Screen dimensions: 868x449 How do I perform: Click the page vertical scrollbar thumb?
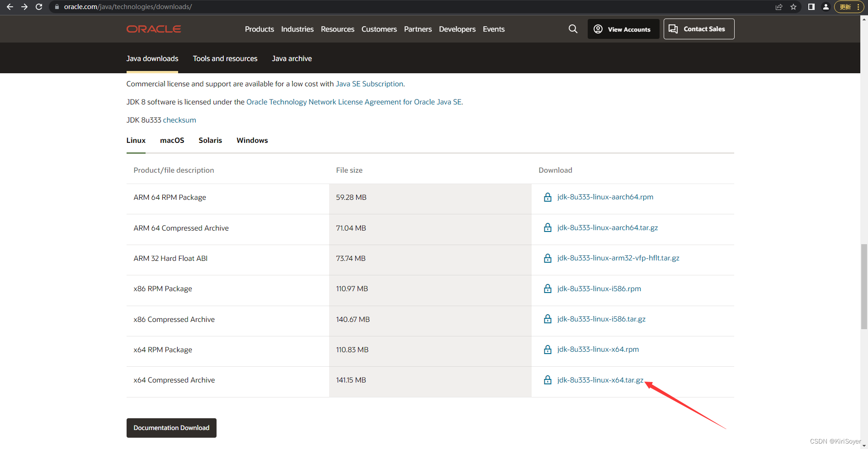pos(864,286)
